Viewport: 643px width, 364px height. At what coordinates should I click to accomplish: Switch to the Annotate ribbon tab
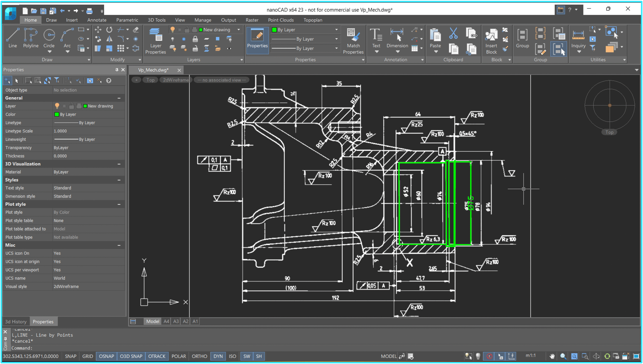click(97, 20)
